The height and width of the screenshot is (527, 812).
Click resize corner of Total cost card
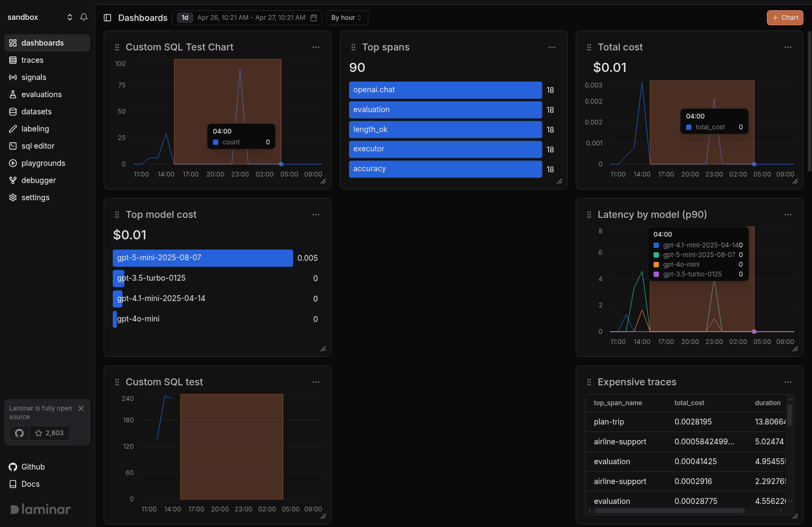coord(795,181)
